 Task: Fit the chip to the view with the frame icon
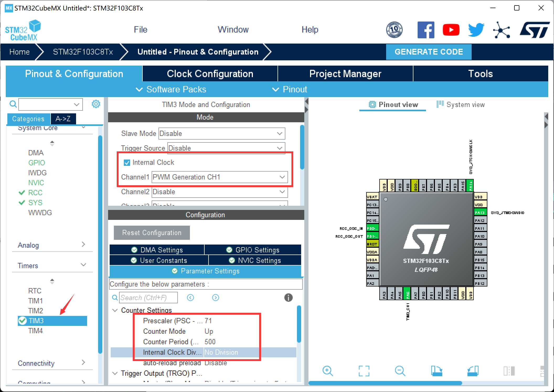pyautogui.click(x=364, y=371)
